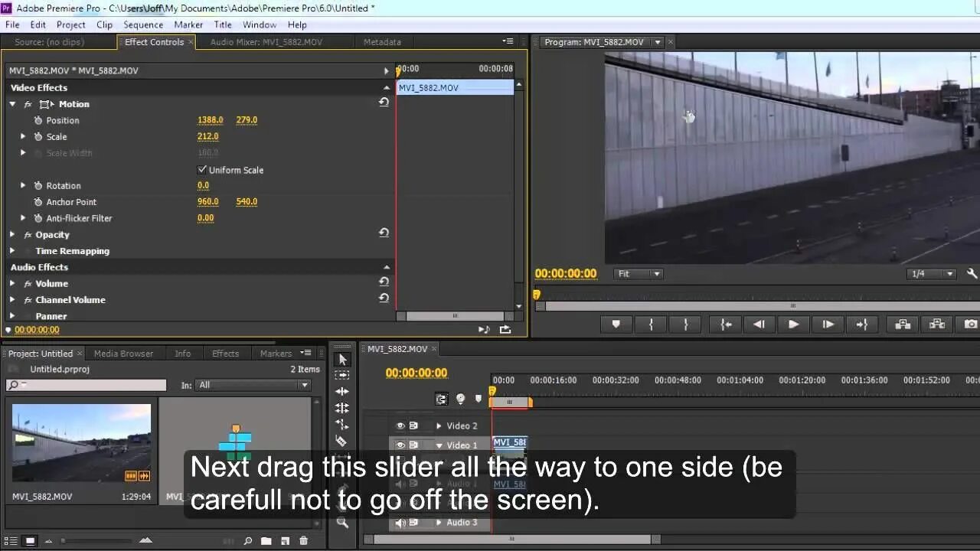Reset the Channel Volume effect
Screen dimensions: 980x551
coord(384,298)
